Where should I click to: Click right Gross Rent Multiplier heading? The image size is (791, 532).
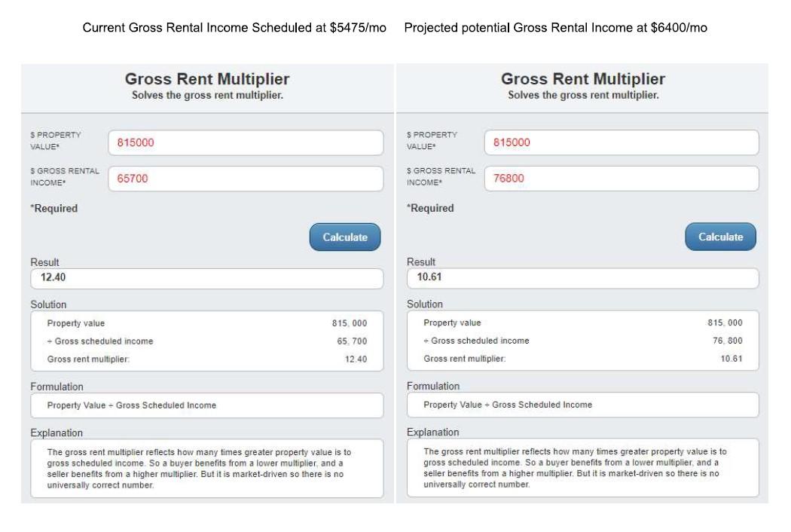(x=583, y=80)
